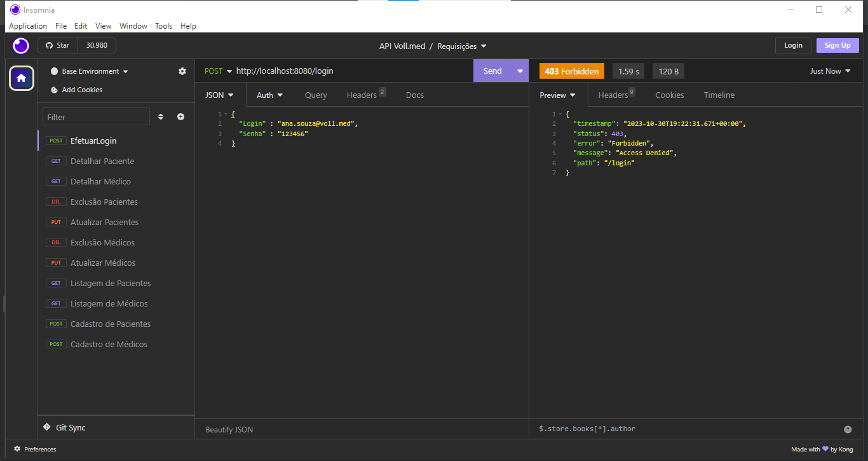This screenshot has width=868, height=461.
Task: Open the File menu
Action: 61,26
